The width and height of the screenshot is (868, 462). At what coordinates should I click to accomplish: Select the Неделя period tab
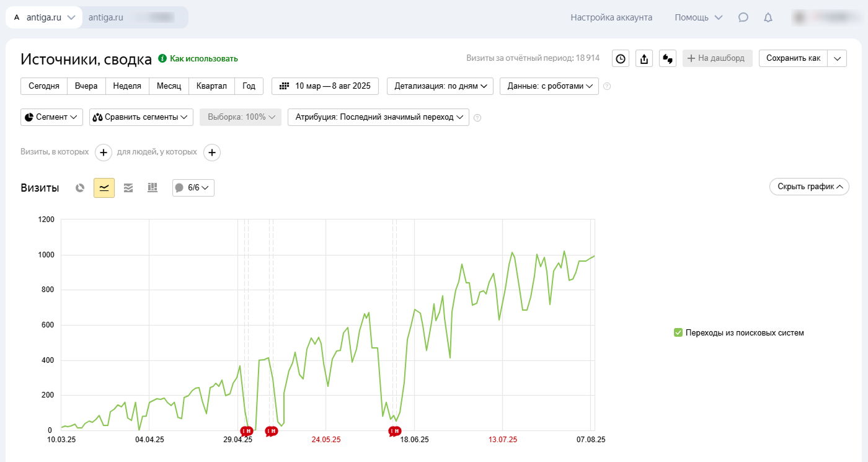click(127, 86)
